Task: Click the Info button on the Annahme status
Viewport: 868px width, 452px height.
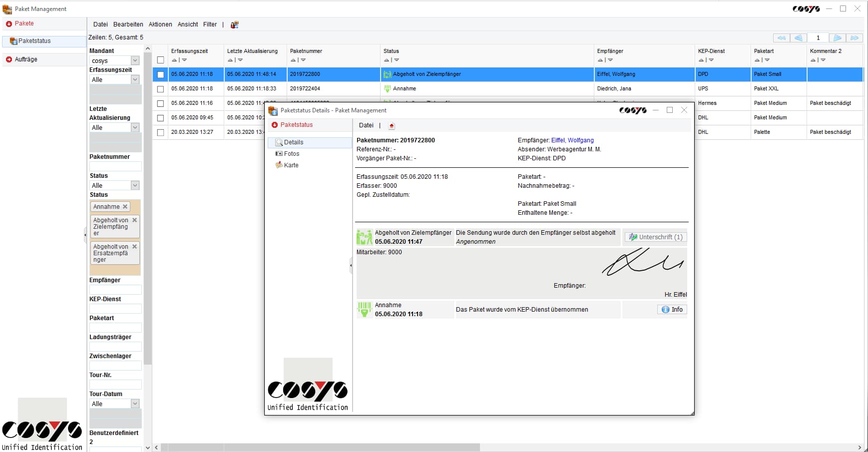Action: click(x=672, y=309)
